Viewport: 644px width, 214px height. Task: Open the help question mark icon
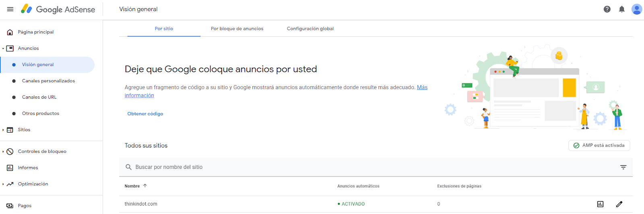(607, 9)
